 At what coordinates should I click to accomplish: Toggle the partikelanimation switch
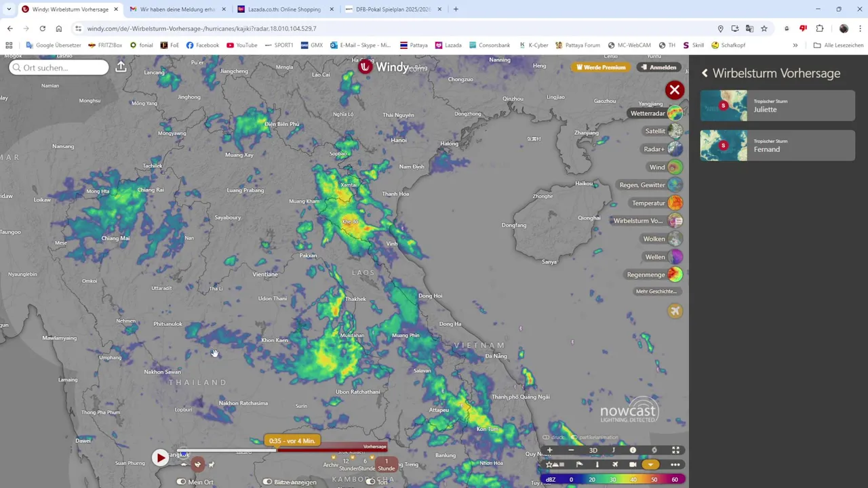(574, 437)
